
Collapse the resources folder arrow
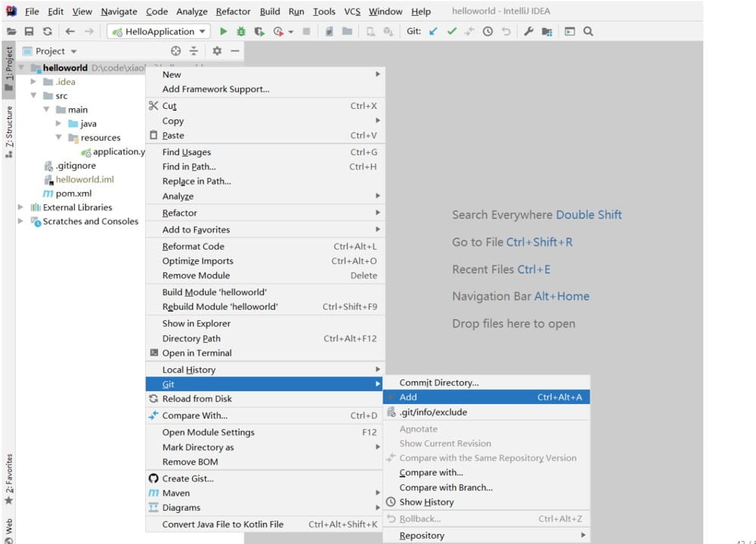[59, 138]
